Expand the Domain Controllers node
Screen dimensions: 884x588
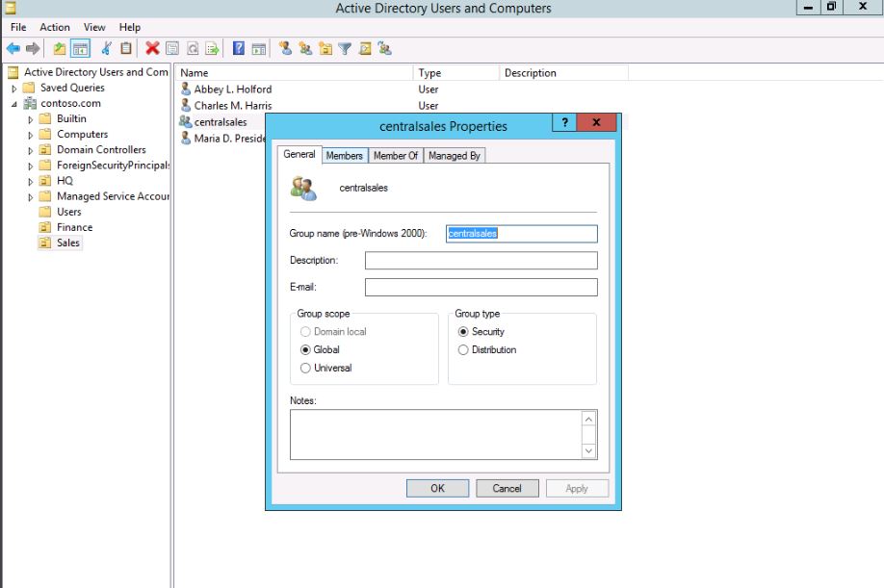coord(31,150)
